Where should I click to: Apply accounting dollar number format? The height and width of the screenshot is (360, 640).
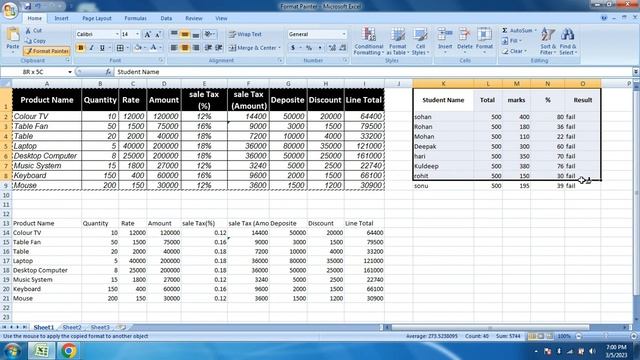[x=293, y=48]
